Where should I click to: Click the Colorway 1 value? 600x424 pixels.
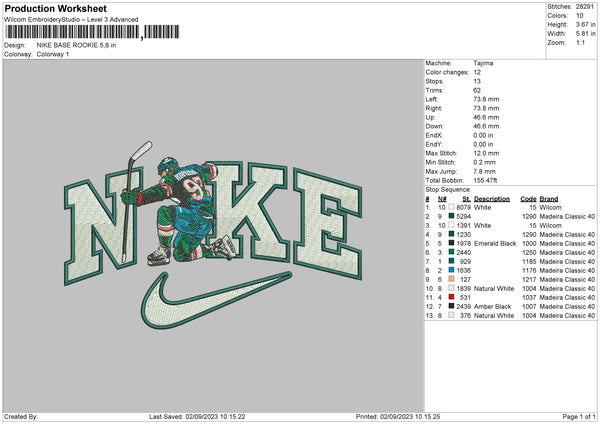[x=53, y=54]
